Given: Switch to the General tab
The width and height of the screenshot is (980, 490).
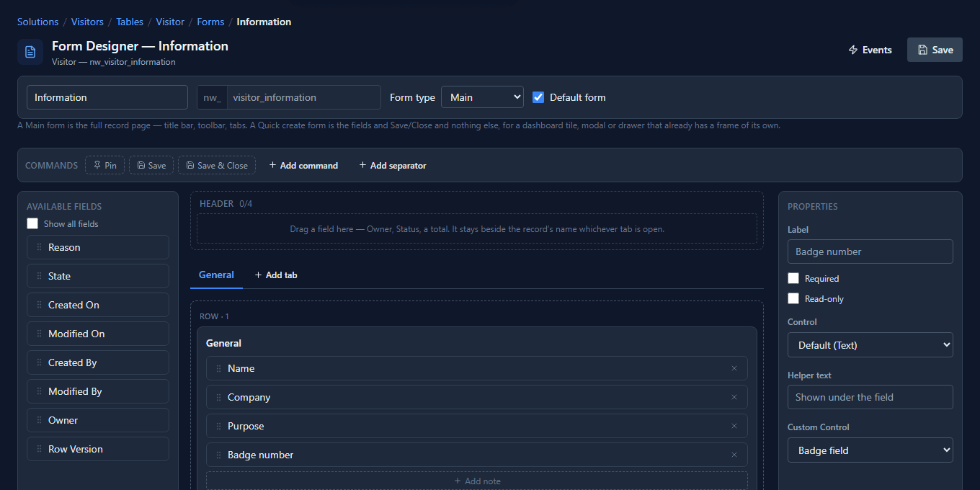Looking at the screenshot, I should tap(216, 275).
